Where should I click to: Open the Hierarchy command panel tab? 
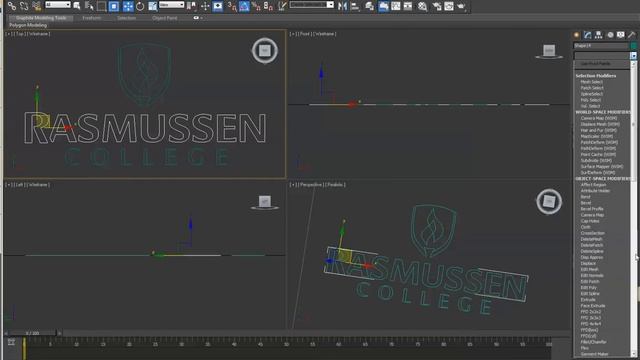click(598, 35)
